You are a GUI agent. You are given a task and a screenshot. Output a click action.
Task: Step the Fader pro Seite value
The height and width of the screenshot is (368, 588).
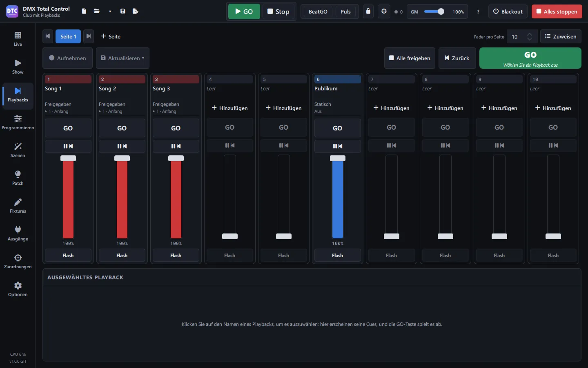tap(530, 37)
